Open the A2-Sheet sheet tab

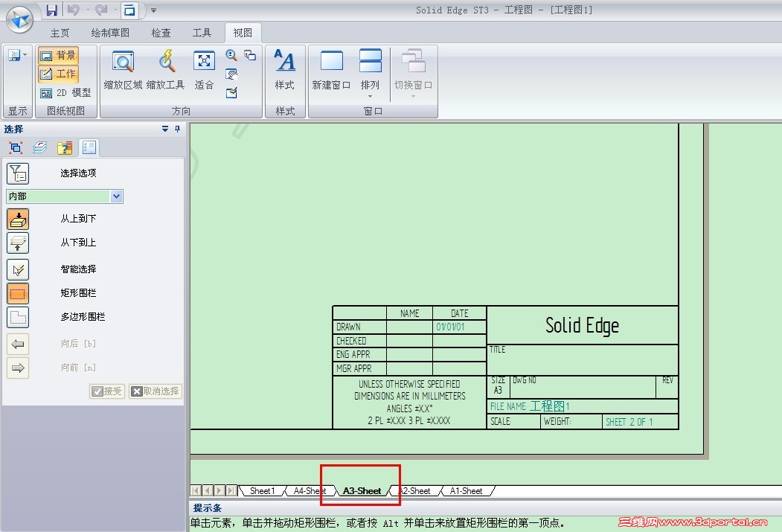coord(416,491)
